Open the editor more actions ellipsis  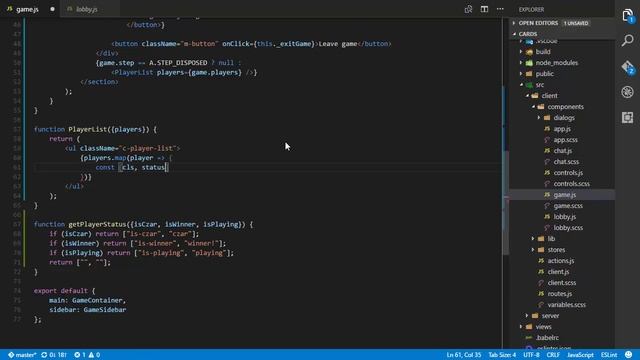(x=500, y=9)
